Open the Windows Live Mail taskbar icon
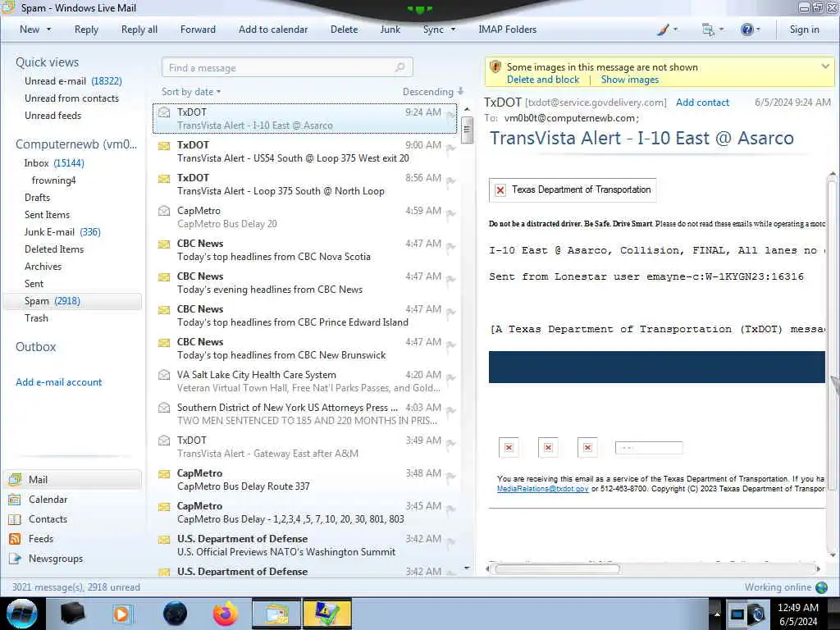 point(276,614)
